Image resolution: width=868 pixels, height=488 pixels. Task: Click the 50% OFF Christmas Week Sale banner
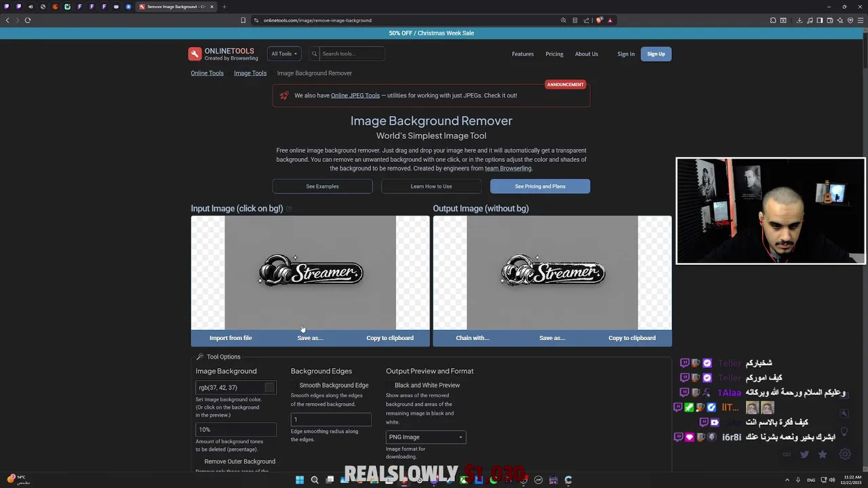(431, 33)
